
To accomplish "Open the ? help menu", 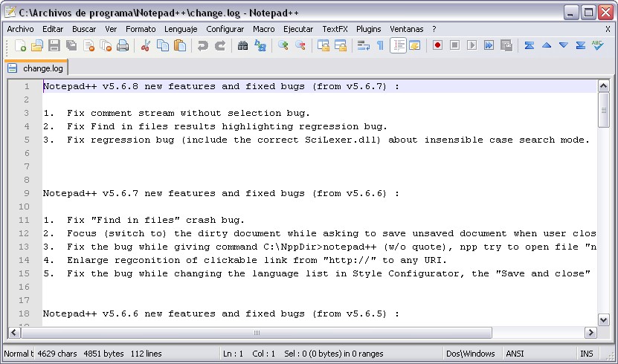I will click(434, 29).
